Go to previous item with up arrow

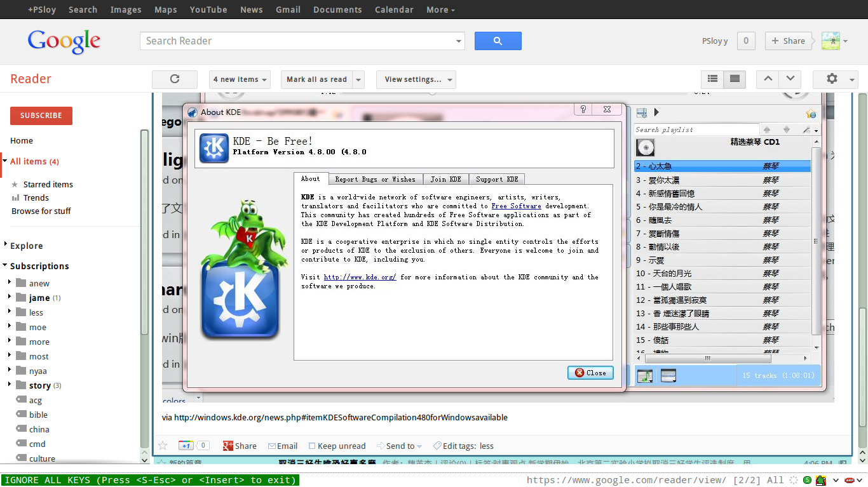[768, 79]
